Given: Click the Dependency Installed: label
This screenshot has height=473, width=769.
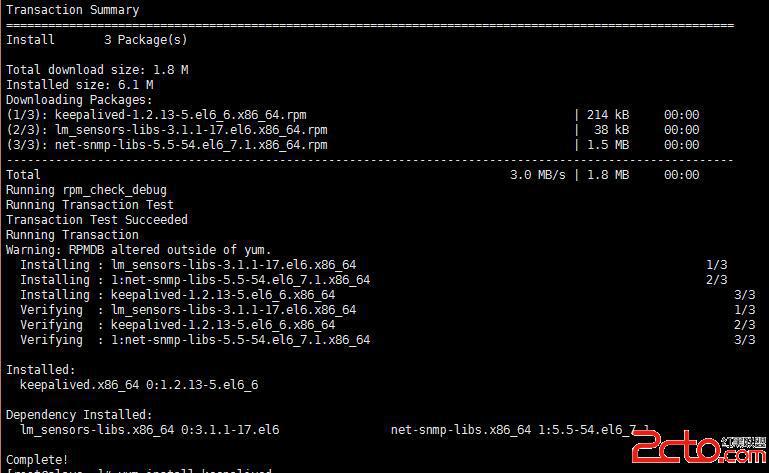Looking at the screenshot, I should coord(79,415).
